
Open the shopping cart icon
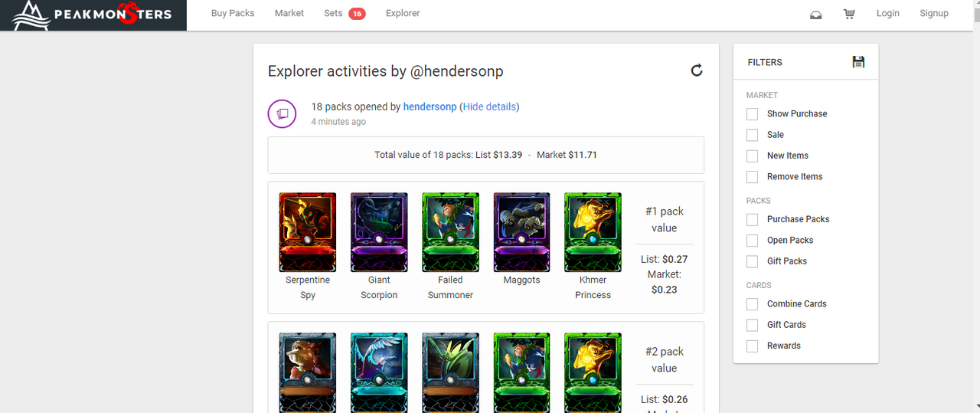(x=849, y=14)
